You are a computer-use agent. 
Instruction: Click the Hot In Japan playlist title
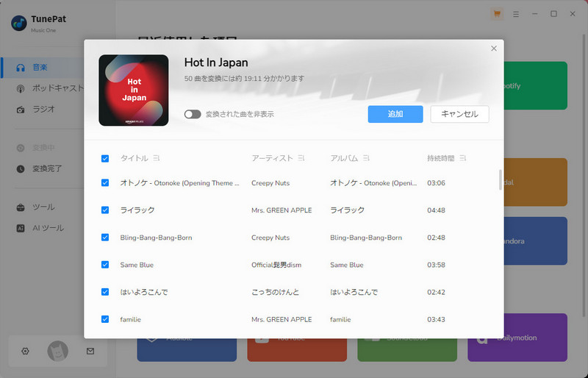(x=216, y=63)
